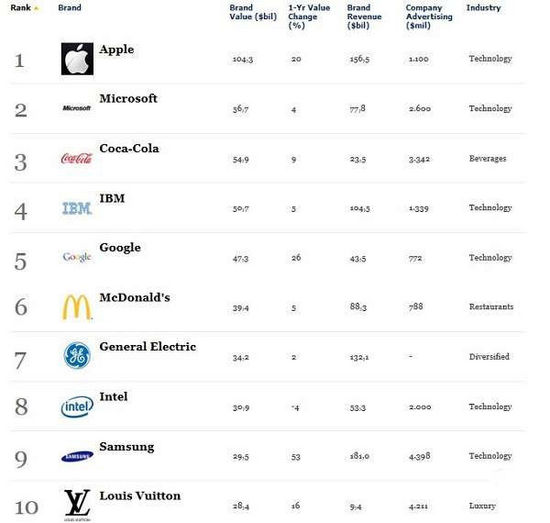550x523 pixels.
Task: Click the blue IBM logo
Action: [x=77, y=208]
